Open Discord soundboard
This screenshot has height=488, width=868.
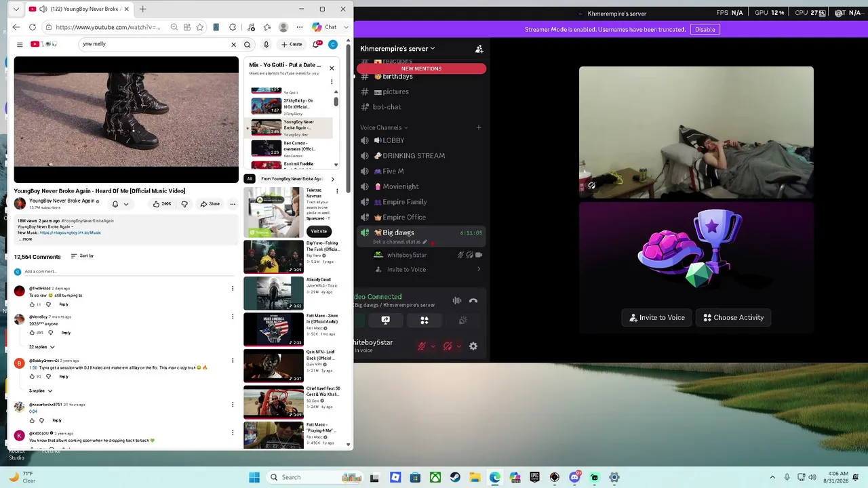462,321
